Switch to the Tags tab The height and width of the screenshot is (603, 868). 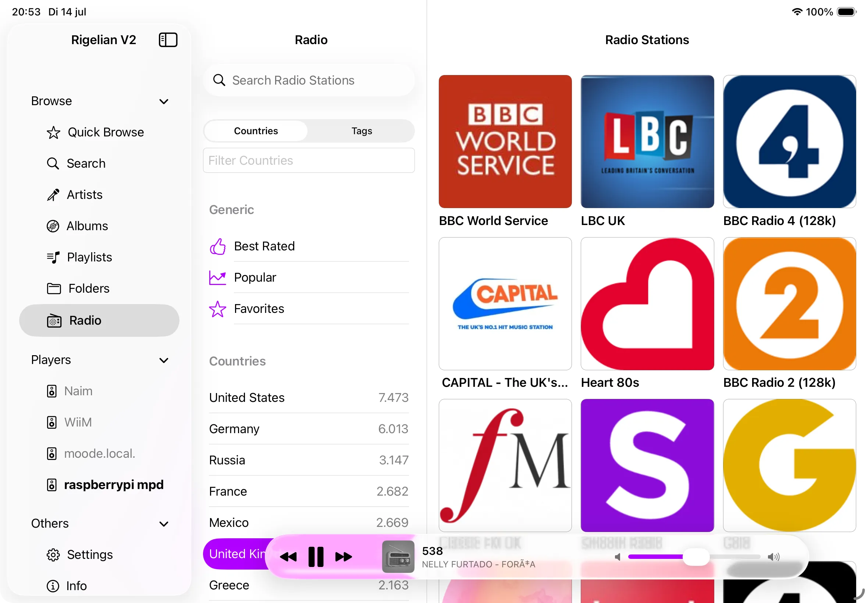[x=362, y=131]
